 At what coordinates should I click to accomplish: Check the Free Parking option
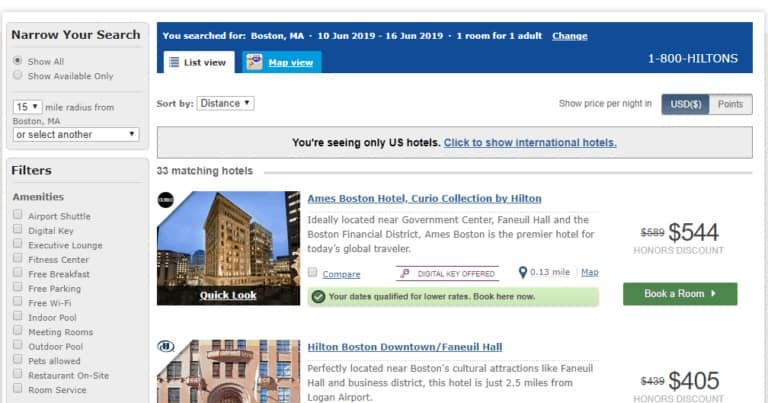[x=18, y=287]
